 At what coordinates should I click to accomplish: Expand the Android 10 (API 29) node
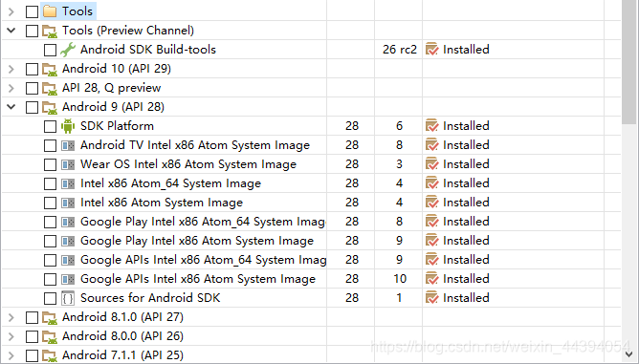(11, 69)
